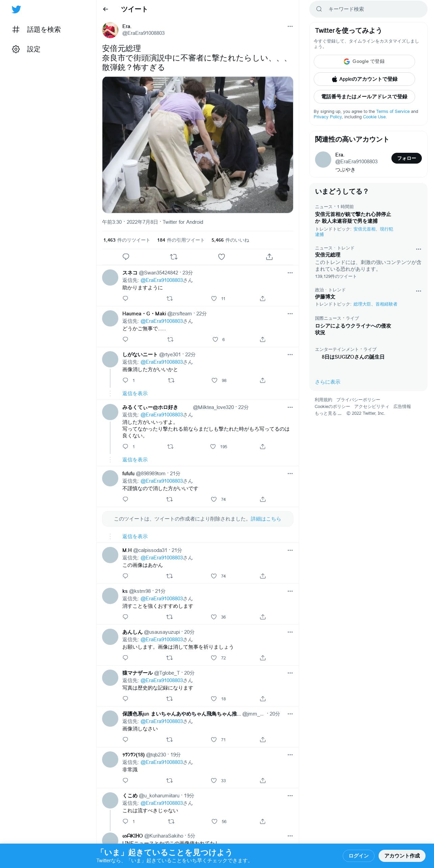This screenshot has height=868, width=434.
Task: Open more options for 安倍元総理 trend
Action: [x=418, y=249]
